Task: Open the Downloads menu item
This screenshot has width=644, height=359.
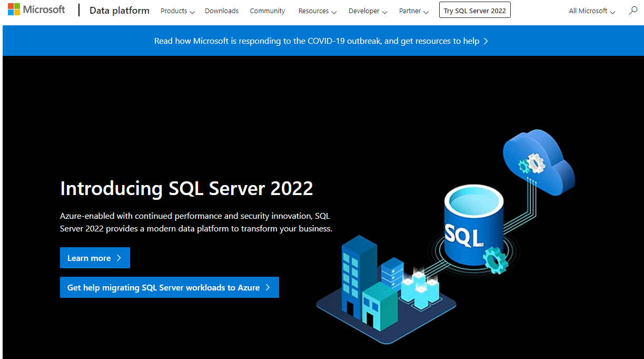Action: coord(222,11)
